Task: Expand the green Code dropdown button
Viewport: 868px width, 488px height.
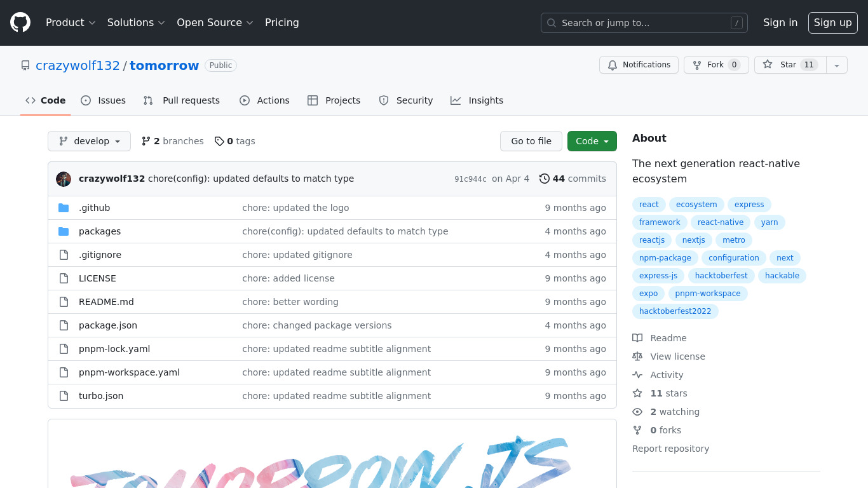Action: 592,141
